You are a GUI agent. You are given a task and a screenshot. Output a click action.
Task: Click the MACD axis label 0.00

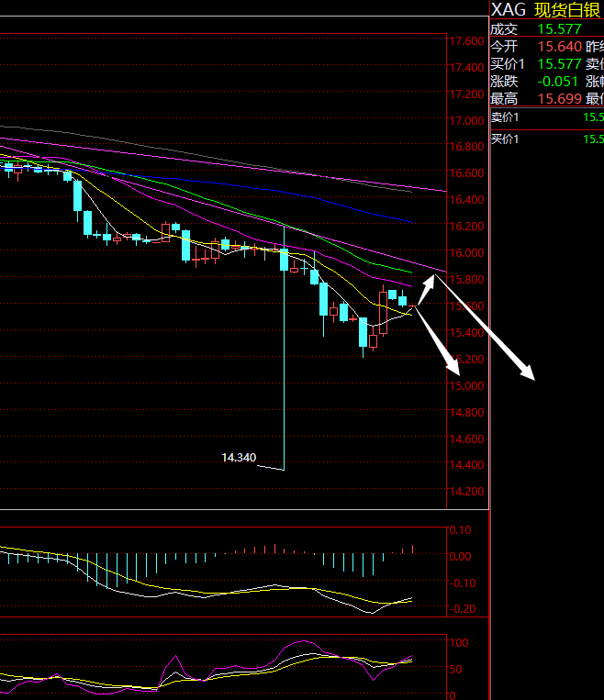click(460, 557)
